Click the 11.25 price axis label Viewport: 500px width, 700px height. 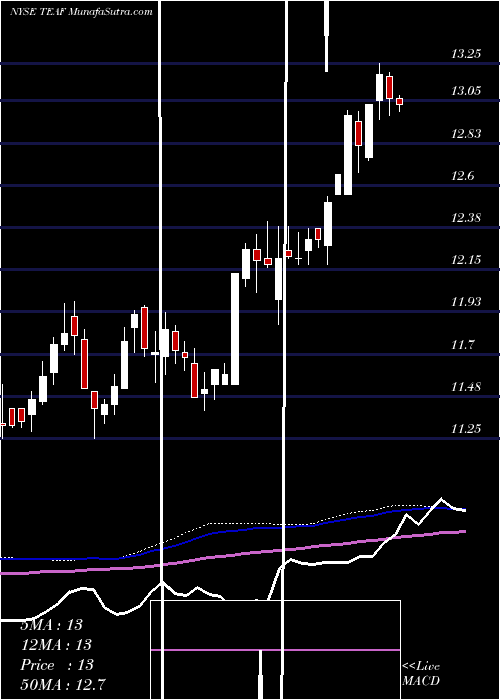(x=466, y=429)
